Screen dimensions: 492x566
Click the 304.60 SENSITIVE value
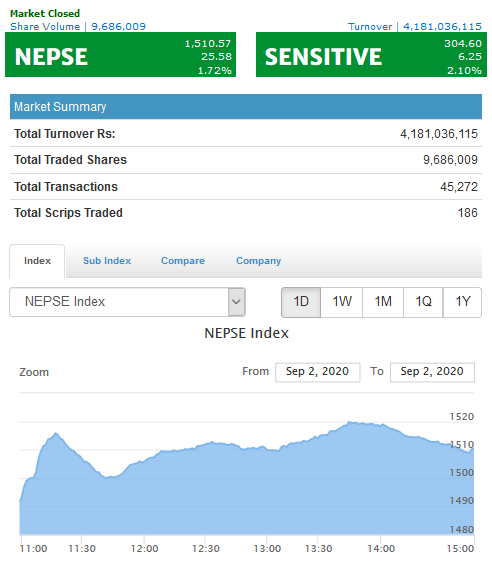click(463, 44)
